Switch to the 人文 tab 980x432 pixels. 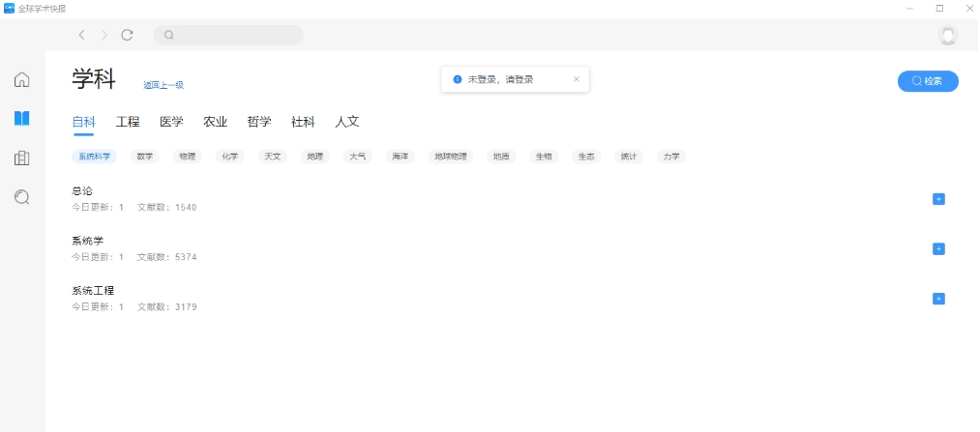tap(347, 122)
